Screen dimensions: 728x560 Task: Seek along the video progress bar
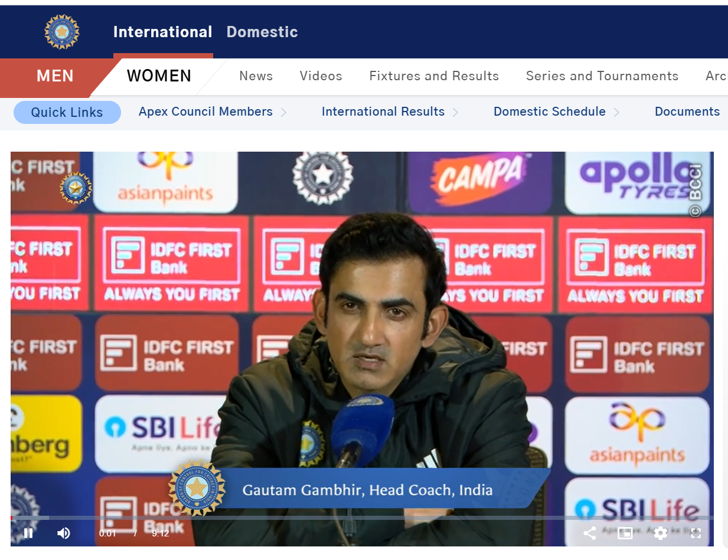tap(362, 518)
